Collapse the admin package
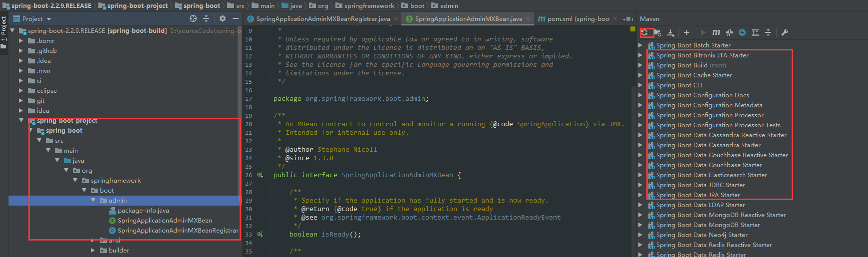 pos(93,200)
